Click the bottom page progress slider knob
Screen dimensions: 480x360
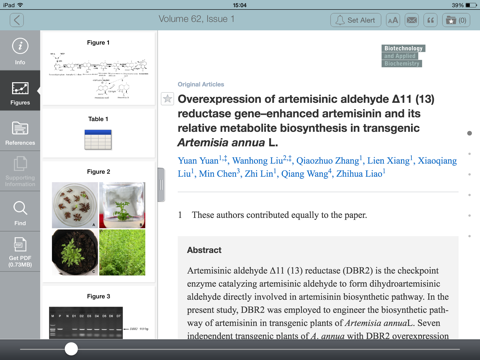[x=71, y=349]
